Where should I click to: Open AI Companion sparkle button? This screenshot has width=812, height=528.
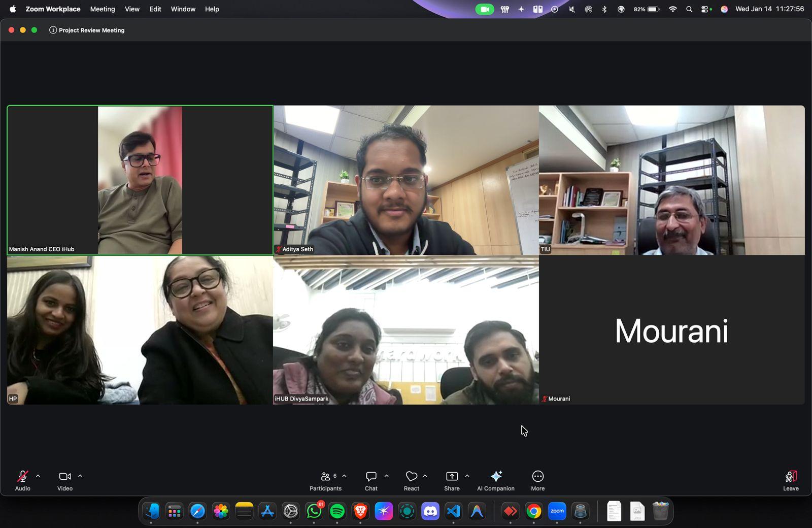pyautogui.click(x=496, y=481)
